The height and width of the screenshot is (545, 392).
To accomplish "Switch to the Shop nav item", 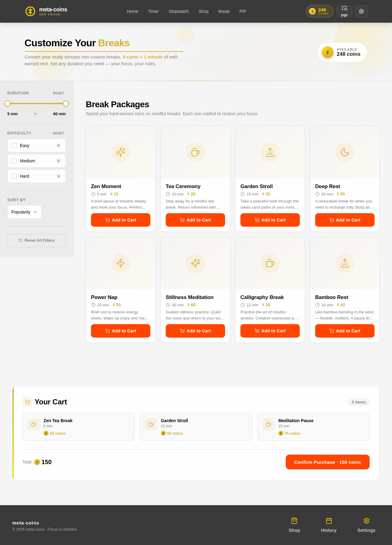I will coord(203,11).
